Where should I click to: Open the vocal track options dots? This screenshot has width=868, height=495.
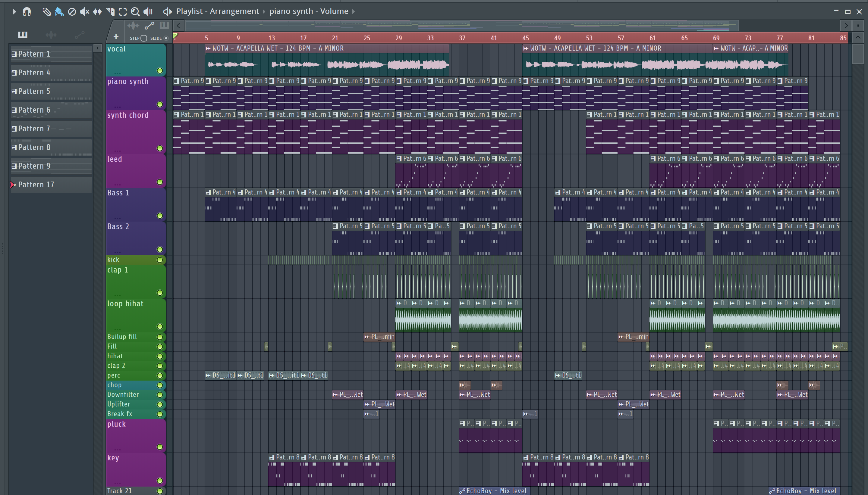point(117,73)
